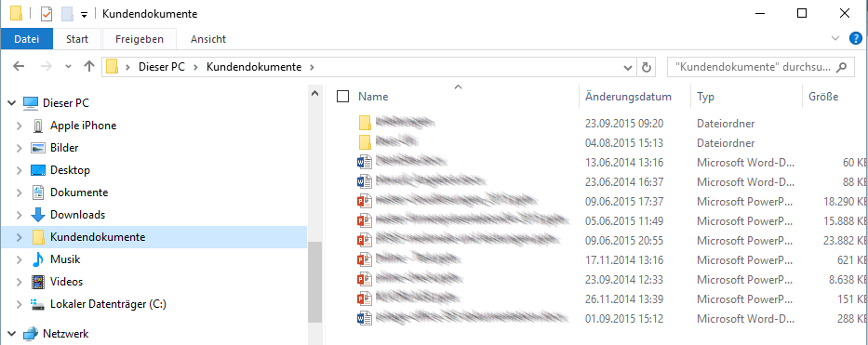Toggle the select-all checkbox in header
This screenshot has height=345, width=868.
(x=342, y=97)
